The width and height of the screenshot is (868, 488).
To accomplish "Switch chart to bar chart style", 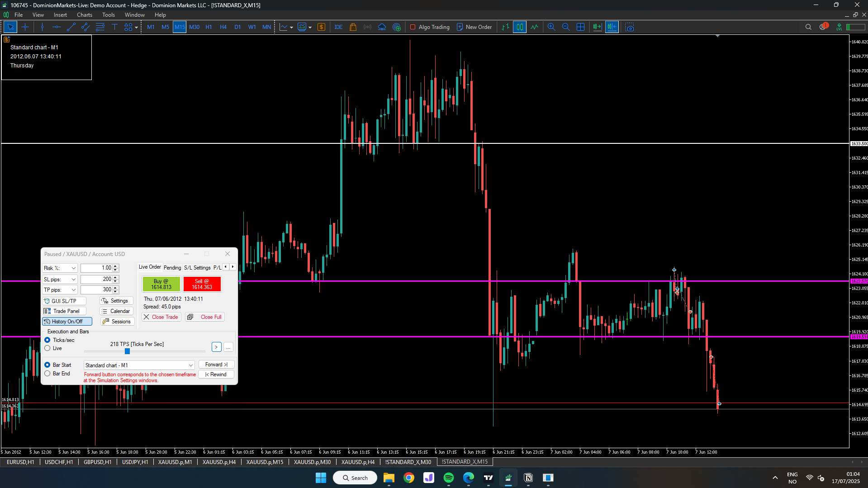I will pyautogui.click(x=505, y=27).
